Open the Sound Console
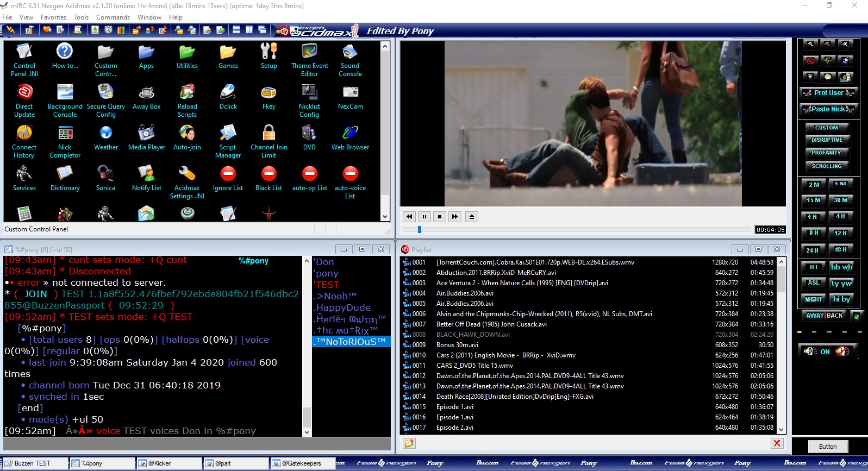Viewport: 868px width, 471px height. point(350,60)
